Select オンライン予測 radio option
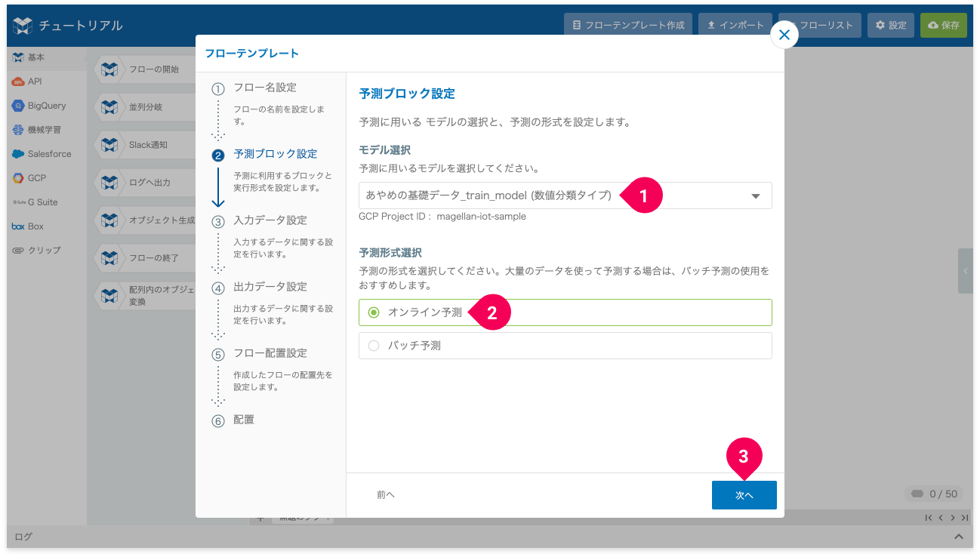The width and height of the screenshot is (980, 557). tap(565, 312)
